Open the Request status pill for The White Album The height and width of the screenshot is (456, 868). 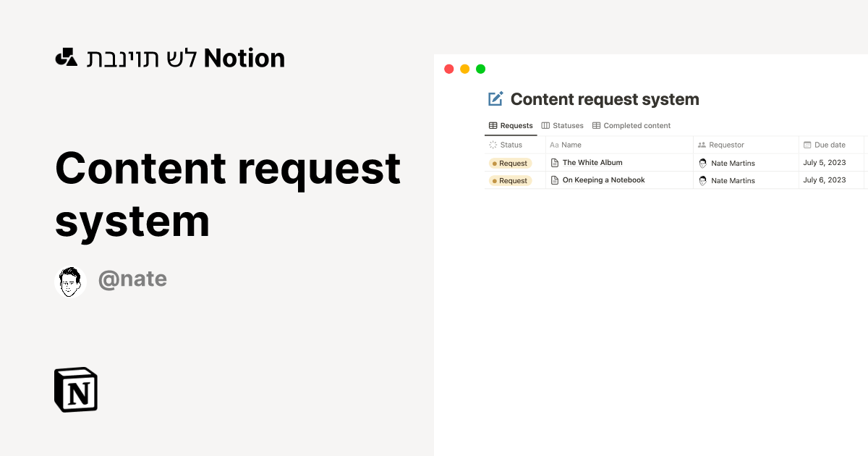tap(510, 163)
